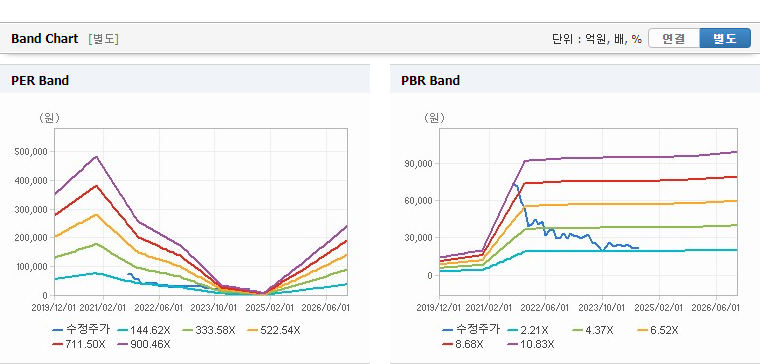Click the 30,000 y-axis label
760x364 pixels.
tap(419, 237)
